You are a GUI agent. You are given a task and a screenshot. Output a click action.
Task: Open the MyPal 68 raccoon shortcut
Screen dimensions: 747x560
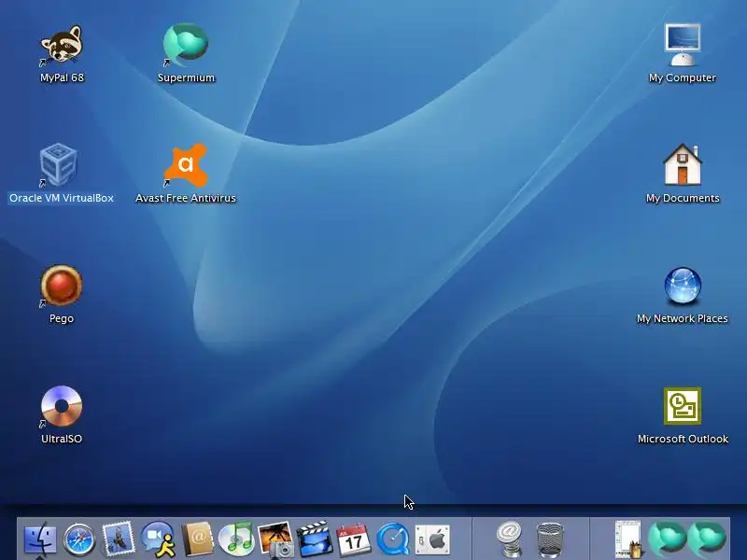pyautogui.click(x=62, y=45)
